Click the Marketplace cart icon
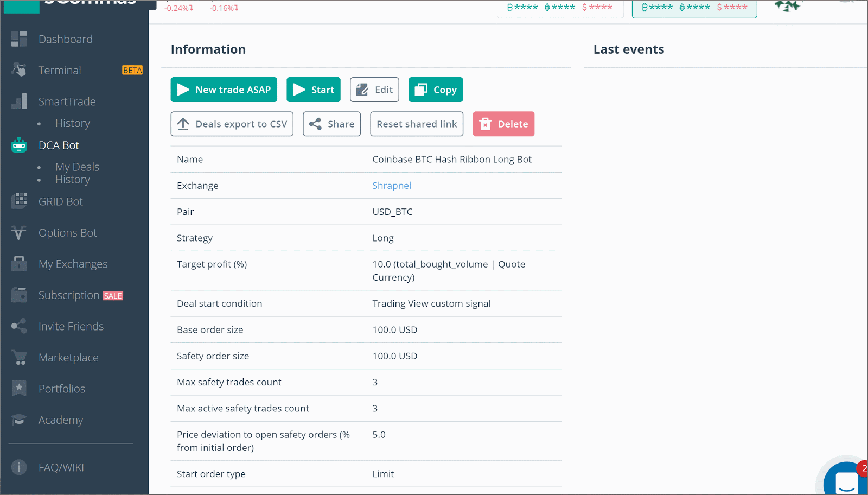The image size is (868, 495). [19, 357]
